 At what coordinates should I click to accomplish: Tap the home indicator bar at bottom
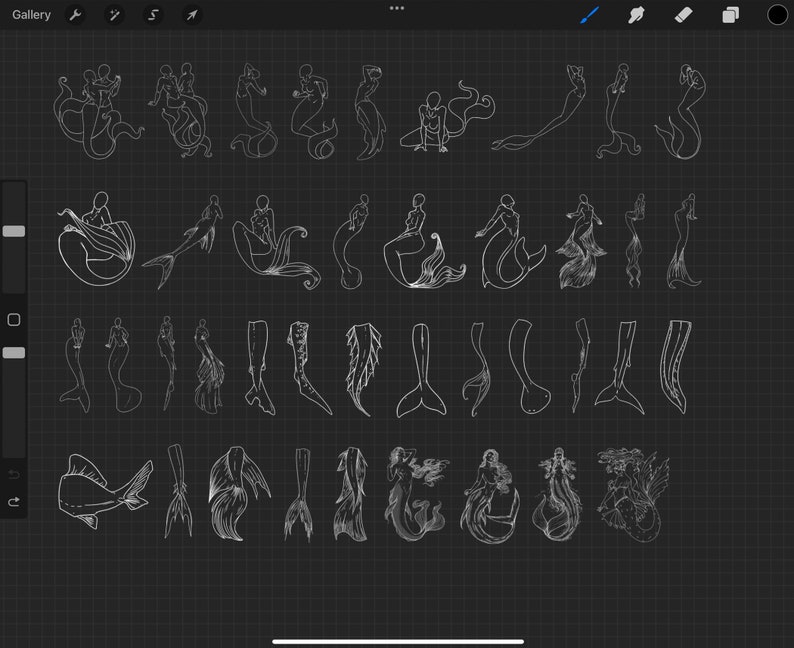click(398, 642)
